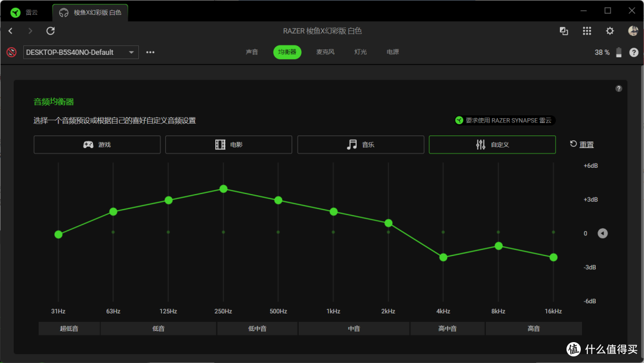
Task: Switch to the 麦克风 tab
Action: click(325, 52)
